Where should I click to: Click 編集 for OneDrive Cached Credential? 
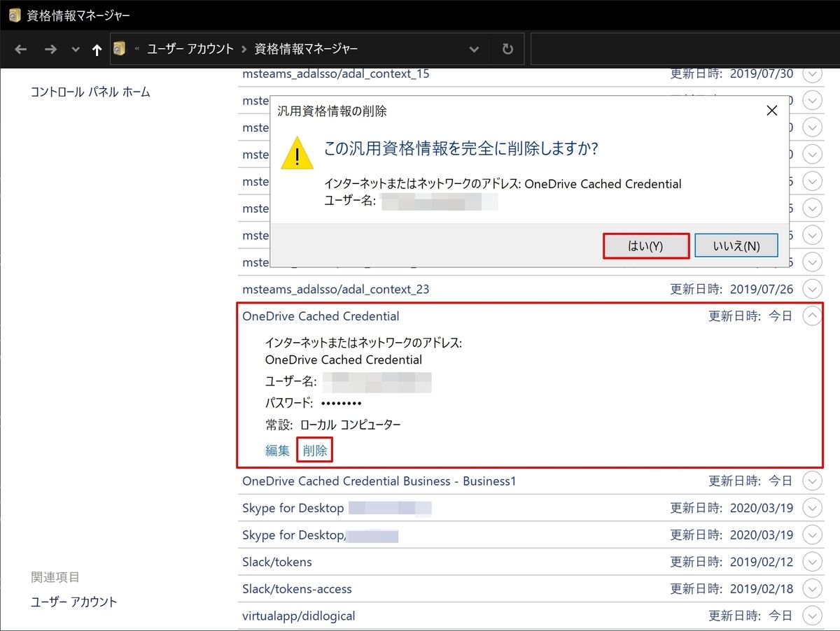[x=277, y=451]
